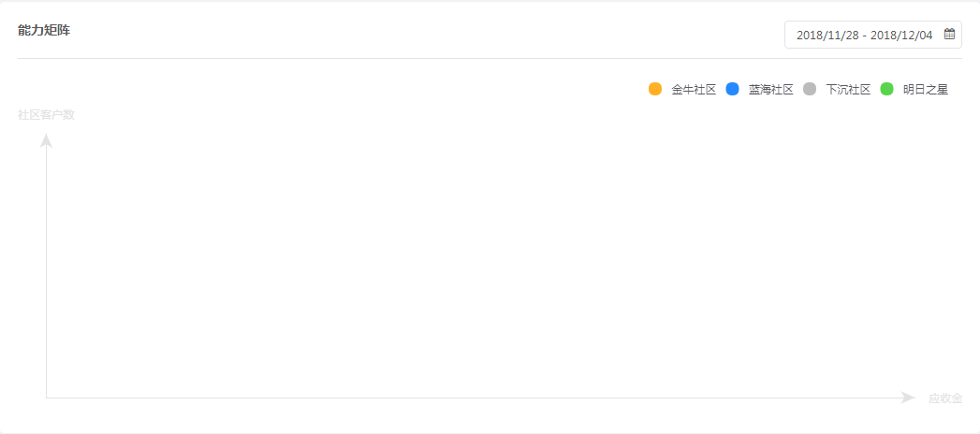The image size is (980, 434).
Task: Click the green 明日之星 legend dot
Action: [887, 89]
